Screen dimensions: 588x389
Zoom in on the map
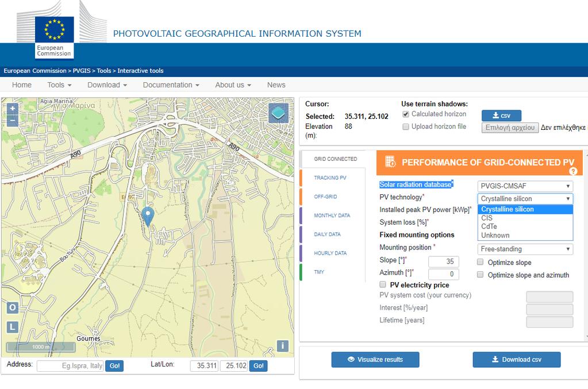pyautogui.click(x=13, y=109)
